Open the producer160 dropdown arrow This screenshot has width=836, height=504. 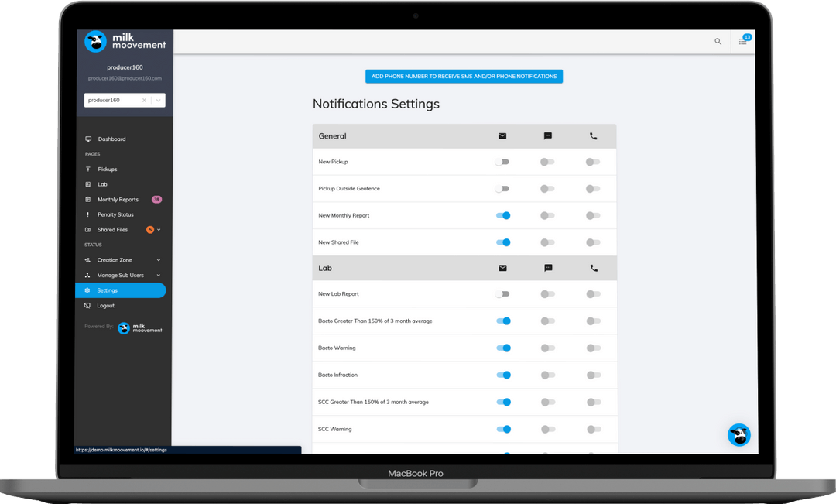click(x=159, y=101)
